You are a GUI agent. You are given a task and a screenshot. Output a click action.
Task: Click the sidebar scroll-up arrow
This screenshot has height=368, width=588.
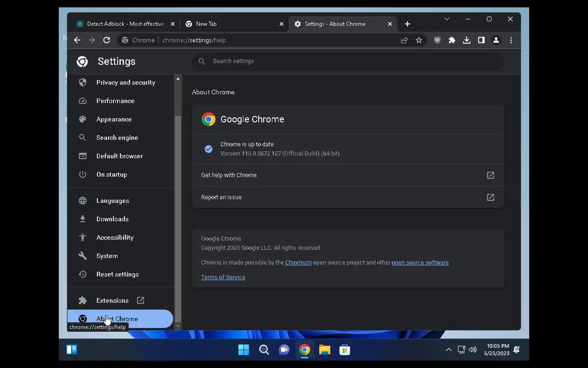[x=178, y=79]
